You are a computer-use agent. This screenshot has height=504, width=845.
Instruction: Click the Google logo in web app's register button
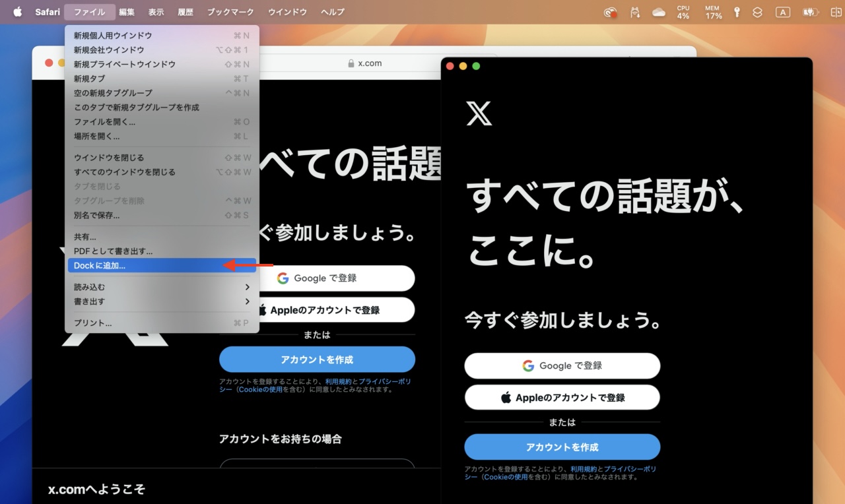528,365
